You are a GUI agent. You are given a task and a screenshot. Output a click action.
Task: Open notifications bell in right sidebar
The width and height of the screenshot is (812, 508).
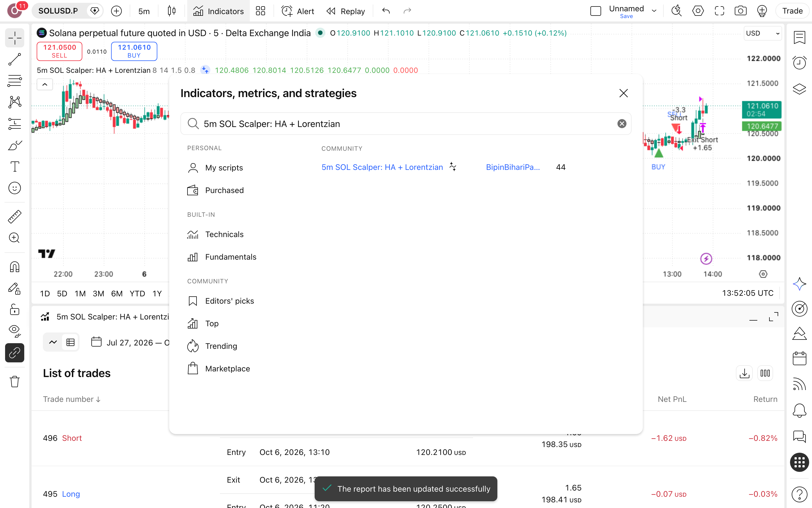click(x=799, y=410)
